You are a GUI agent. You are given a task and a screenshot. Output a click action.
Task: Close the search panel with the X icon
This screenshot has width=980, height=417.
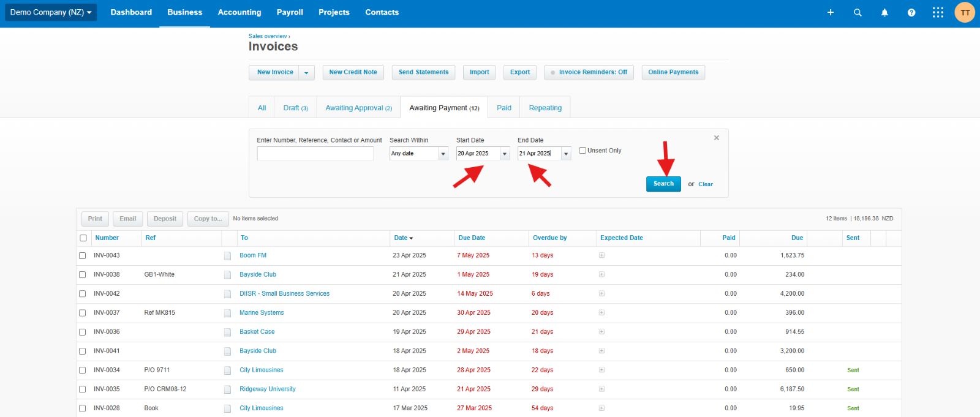point(717,138)
